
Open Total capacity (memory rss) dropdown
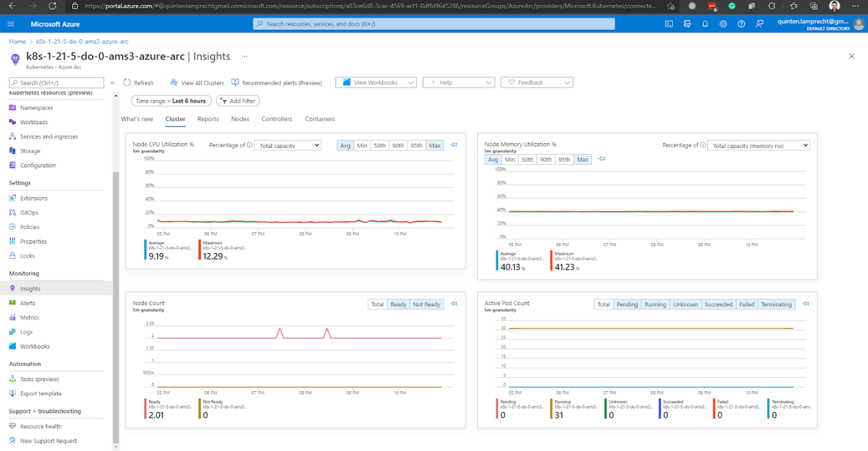pos(759,145)
